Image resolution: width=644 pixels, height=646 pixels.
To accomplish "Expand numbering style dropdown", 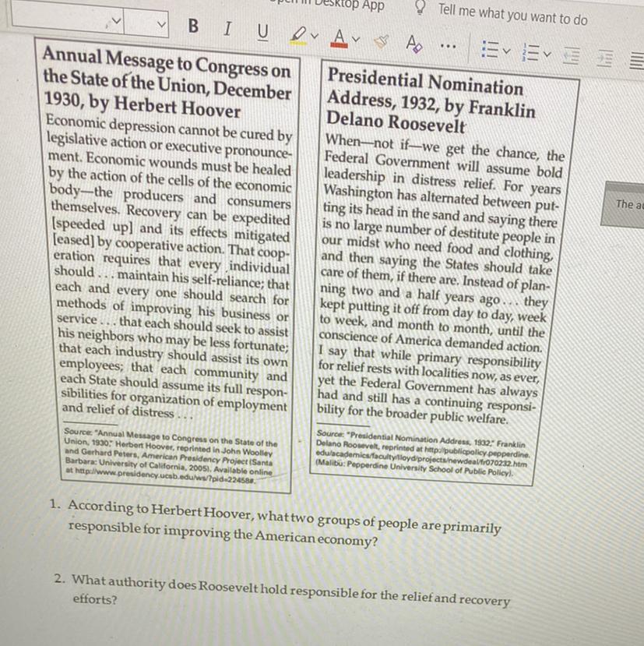I will coord(547,54).
